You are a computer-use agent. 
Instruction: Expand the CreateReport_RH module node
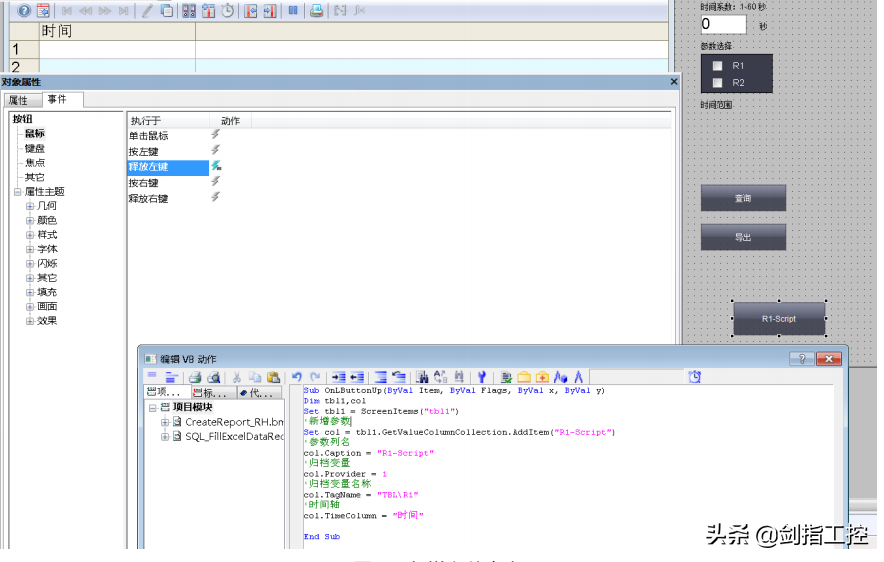[165, 422]
